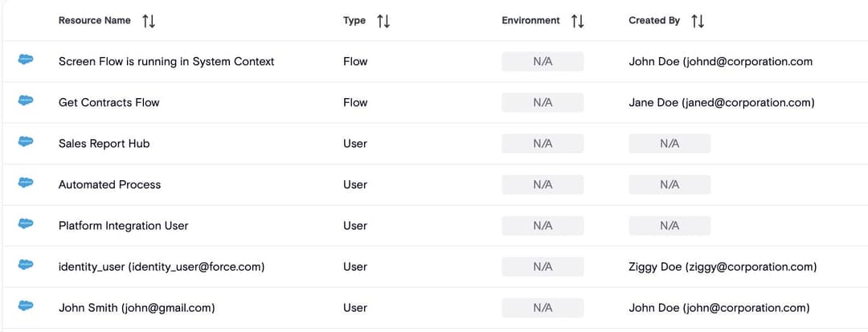Select Platform Integration User resource name
Image resolution: width=868 pixels, height=332 pixels.
click(123, 225)
